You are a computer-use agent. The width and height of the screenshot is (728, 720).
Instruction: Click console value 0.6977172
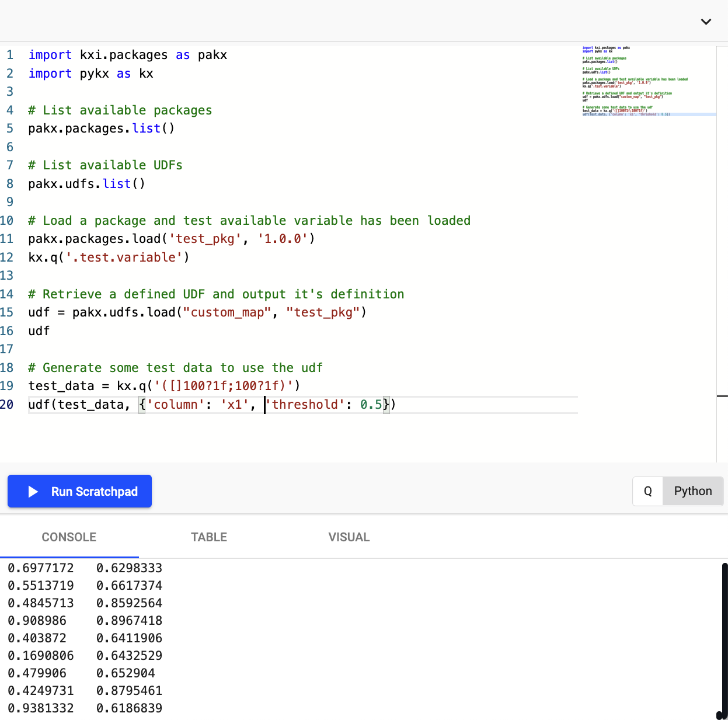(41, 568)
